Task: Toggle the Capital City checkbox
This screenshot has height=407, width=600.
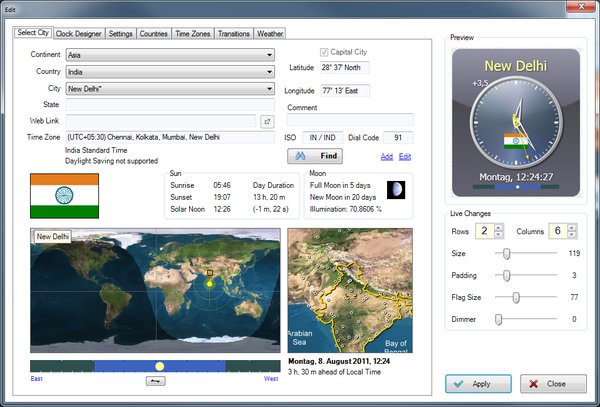Action: coord(325,52)
